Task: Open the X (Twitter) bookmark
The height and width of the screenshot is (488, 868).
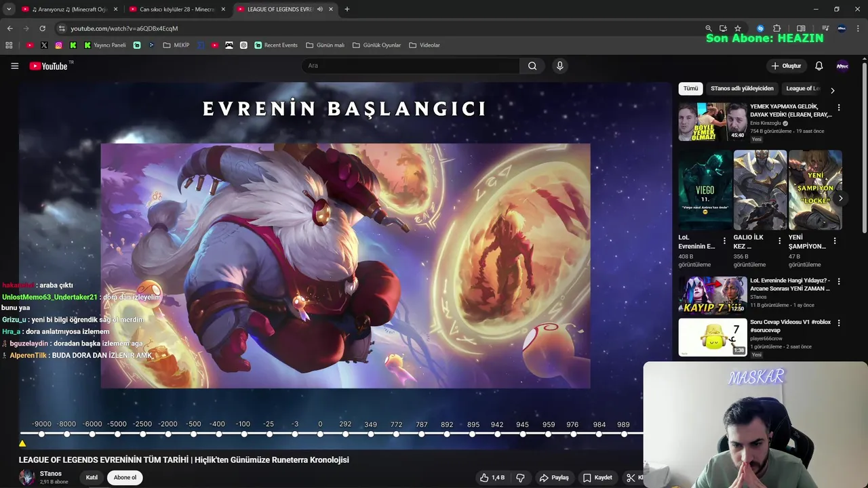Action: click(x=44, y=45)
